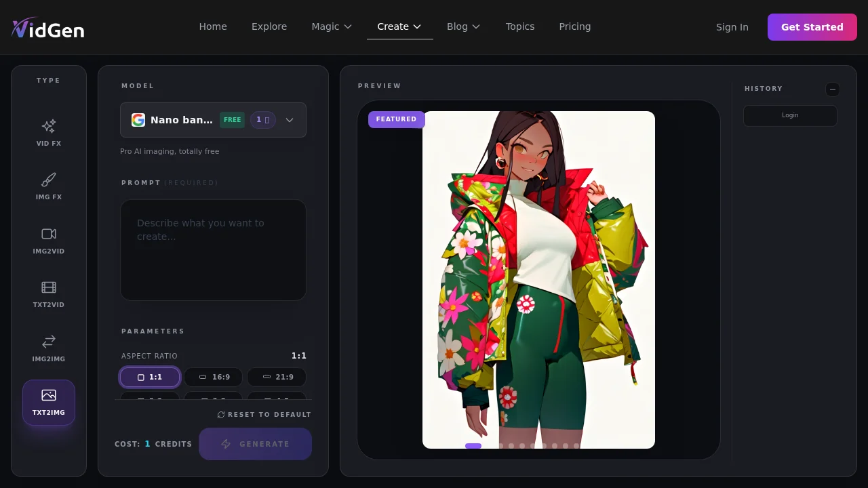Open the Explore page
Screen dimensions: 868x488
click(x=269, y=26)
